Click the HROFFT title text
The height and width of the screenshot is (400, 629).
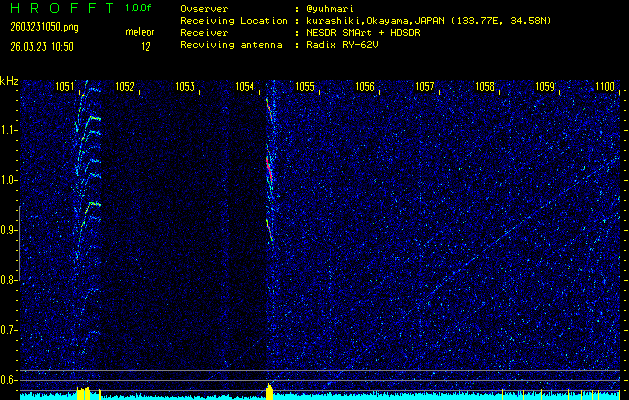point(60,8)
